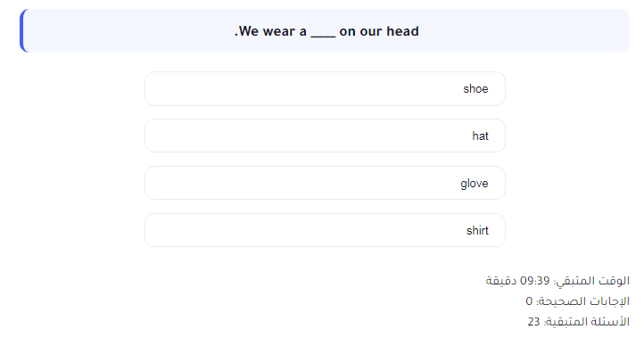The image size is (644, 346).
Task: Click the remaining questions label الأسئلة المتبقية
Action: coord(587,321)
